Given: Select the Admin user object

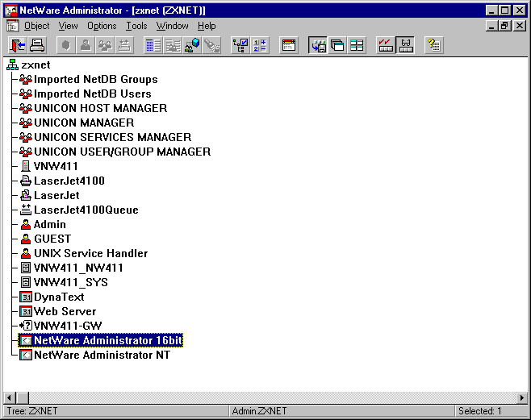Looking at the screenshot, I should [43, 225].
